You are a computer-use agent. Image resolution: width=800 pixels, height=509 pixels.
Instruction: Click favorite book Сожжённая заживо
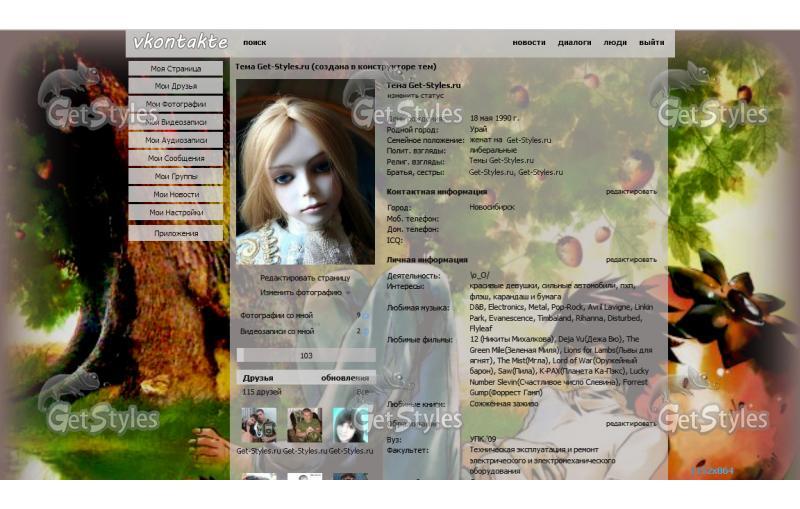click(x=504, y=403)
